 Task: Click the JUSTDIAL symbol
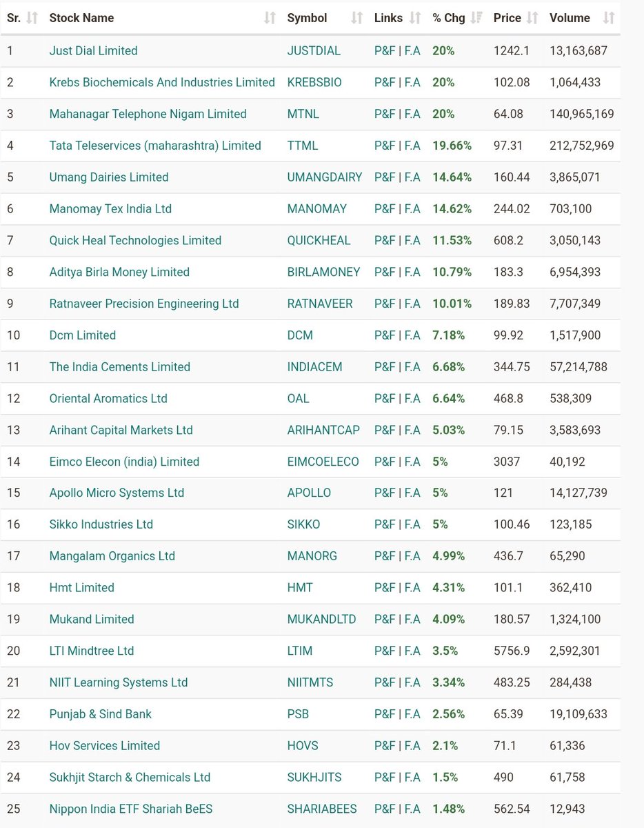(314, 50)
